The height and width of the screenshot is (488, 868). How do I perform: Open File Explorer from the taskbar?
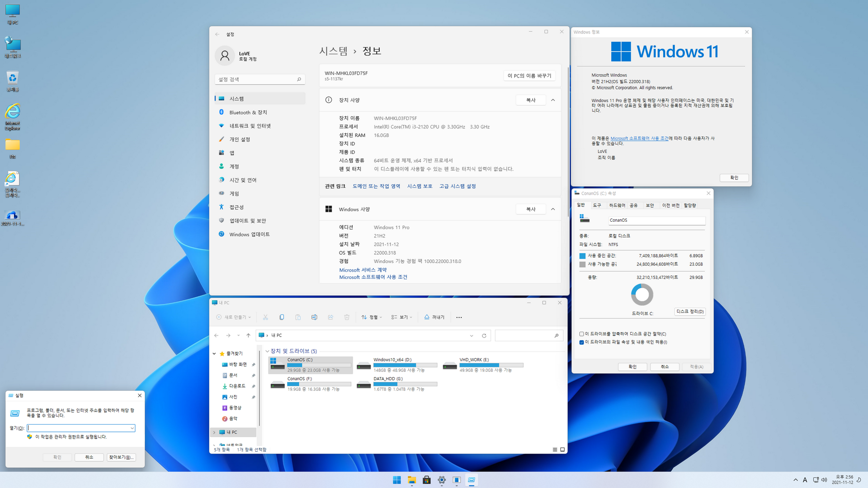click(x=412, y=480)
